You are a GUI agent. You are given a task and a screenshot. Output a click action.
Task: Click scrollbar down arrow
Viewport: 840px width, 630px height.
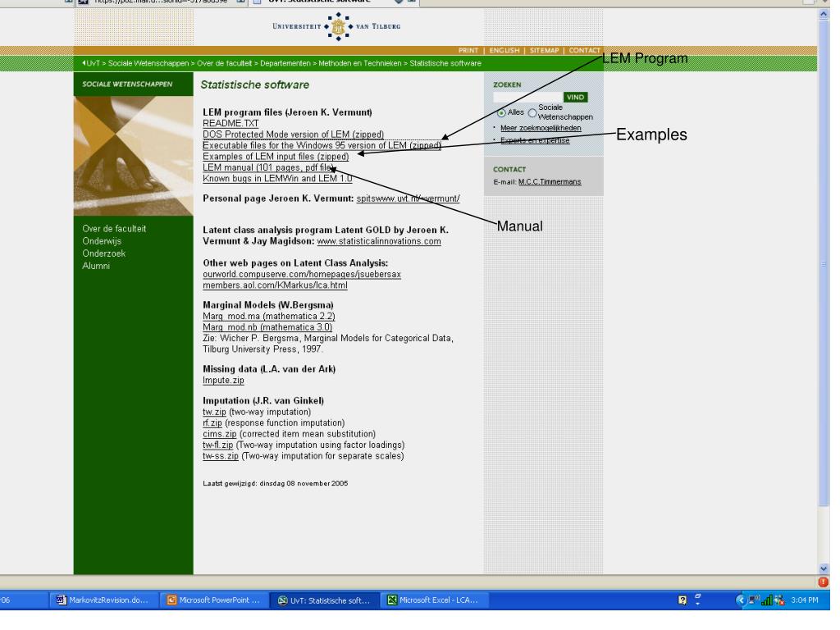click(x=824, y=568)
